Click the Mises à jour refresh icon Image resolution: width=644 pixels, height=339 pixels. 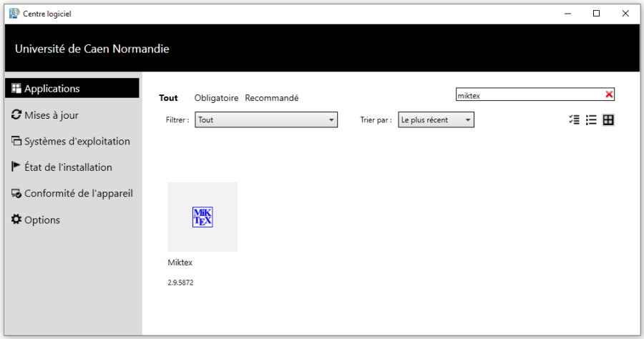16,115
